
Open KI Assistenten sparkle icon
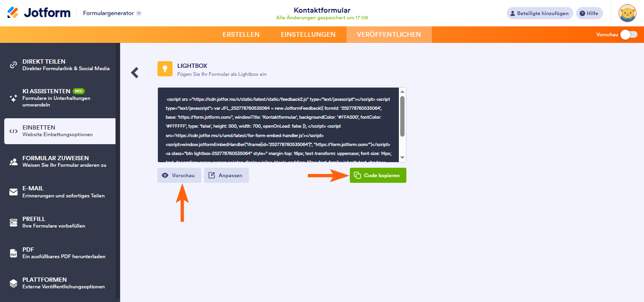(14, 98)
